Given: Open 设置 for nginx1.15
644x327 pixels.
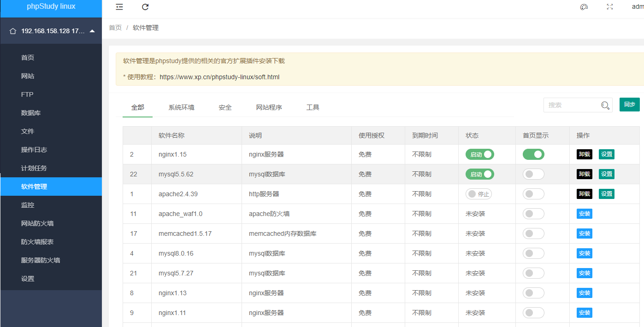Looking at the screenshot, I should tap(606, 154).
